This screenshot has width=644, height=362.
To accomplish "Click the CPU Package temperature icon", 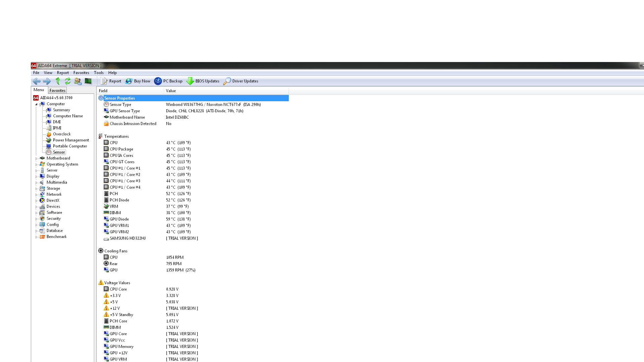I will [106, 149].
